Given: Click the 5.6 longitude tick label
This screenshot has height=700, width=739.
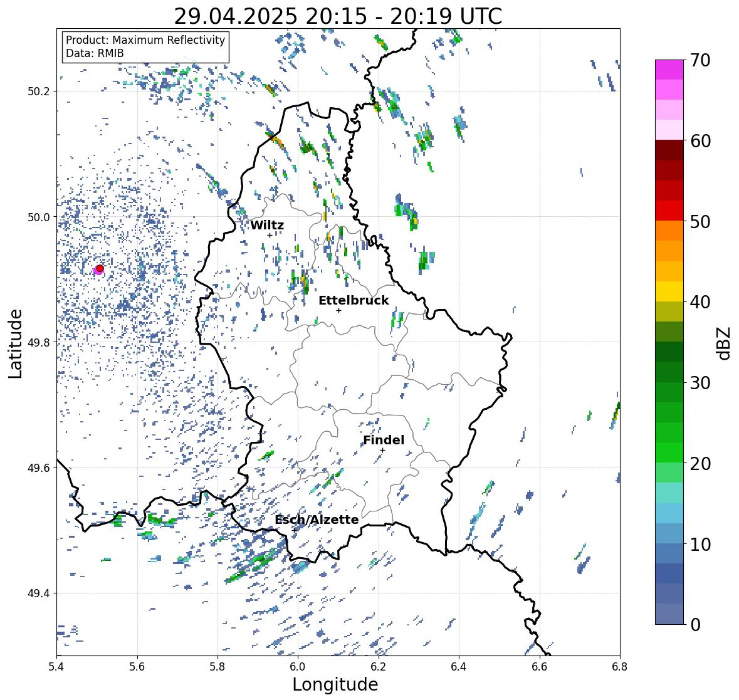Looking at the screenshot, I should click(137, 667).
